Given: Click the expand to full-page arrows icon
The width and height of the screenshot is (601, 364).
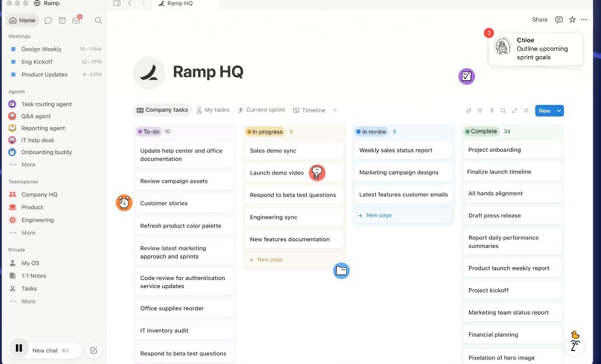Looking at the screenshot, I should (515, 110).
